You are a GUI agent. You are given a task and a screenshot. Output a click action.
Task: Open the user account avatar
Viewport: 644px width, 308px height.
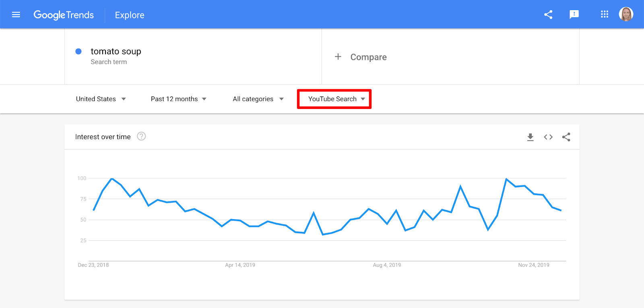(x=626, y=14)
